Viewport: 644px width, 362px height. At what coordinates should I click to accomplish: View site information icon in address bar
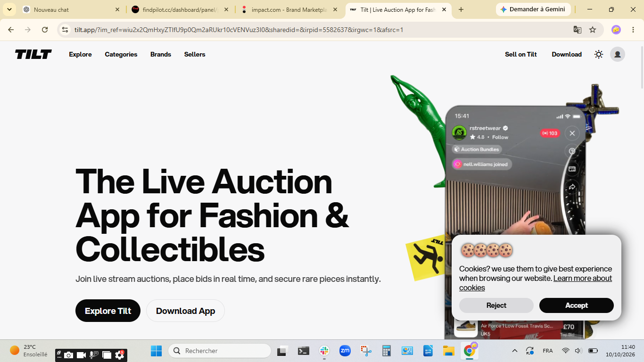coord(65,30)
